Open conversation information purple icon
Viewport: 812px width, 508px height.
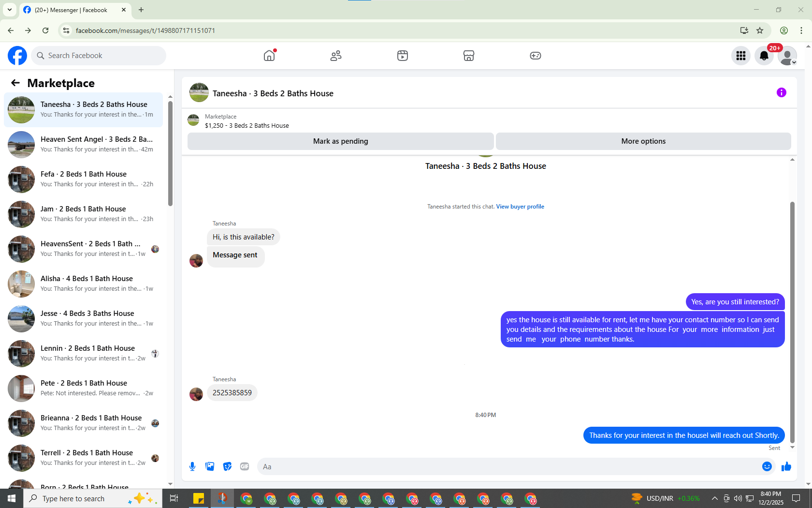(782, 92)
